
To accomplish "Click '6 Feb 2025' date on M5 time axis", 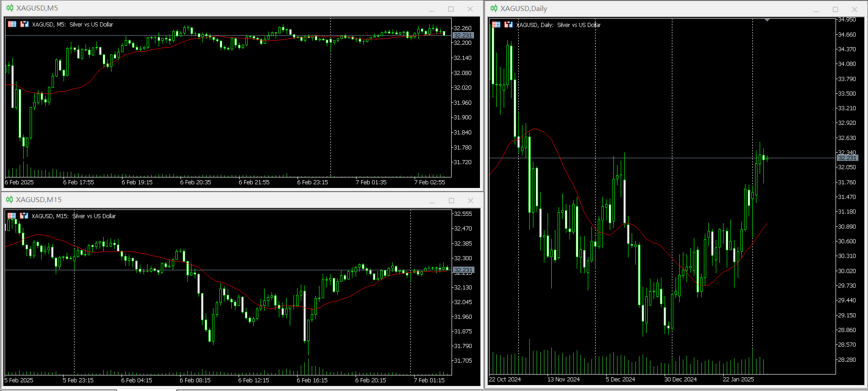I will coord(19,182).
